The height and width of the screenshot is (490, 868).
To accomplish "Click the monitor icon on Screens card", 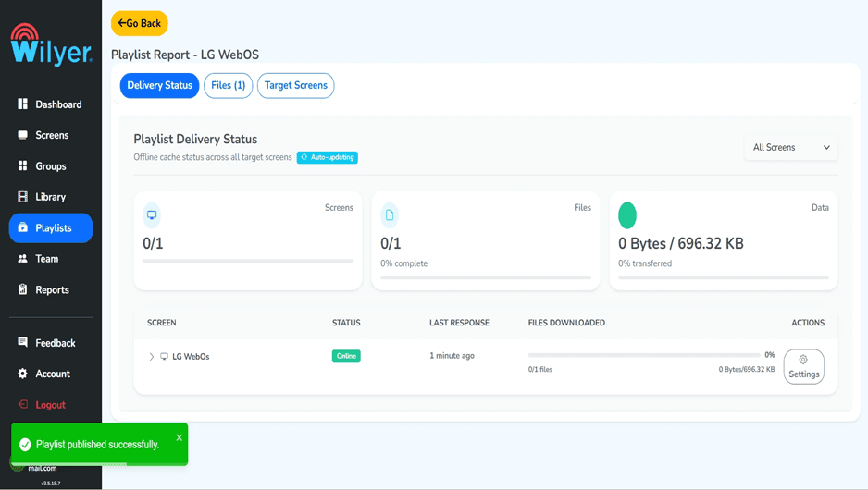I will pyautogui.click(x=152, y=215).
